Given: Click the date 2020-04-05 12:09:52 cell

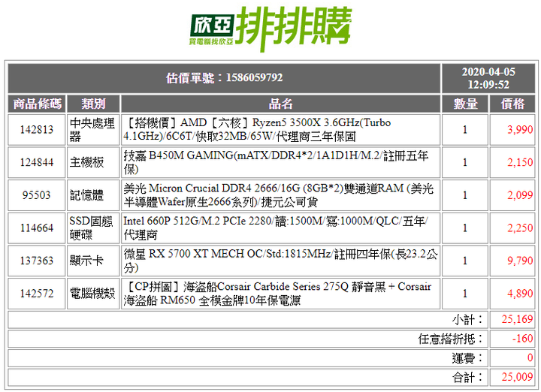Looking at the screenshot, I should coord(488,78).
